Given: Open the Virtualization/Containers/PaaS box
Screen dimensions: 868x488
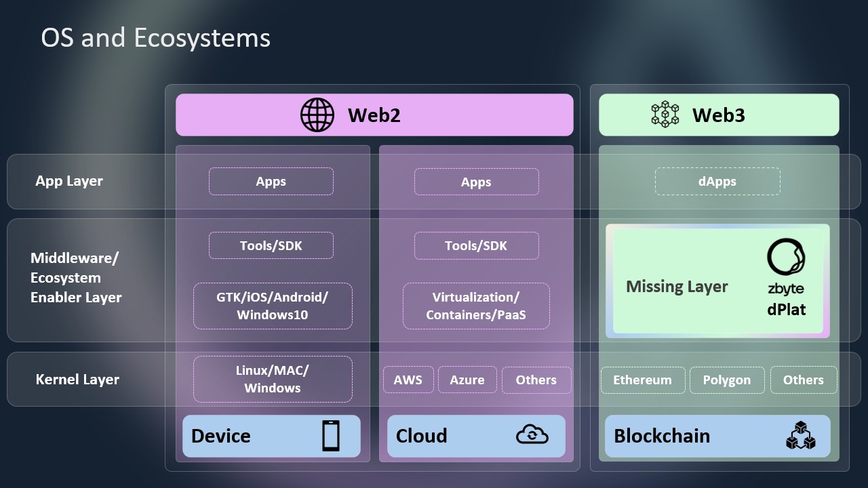Looking at the screenshot, I should click(x=475, y=306).
